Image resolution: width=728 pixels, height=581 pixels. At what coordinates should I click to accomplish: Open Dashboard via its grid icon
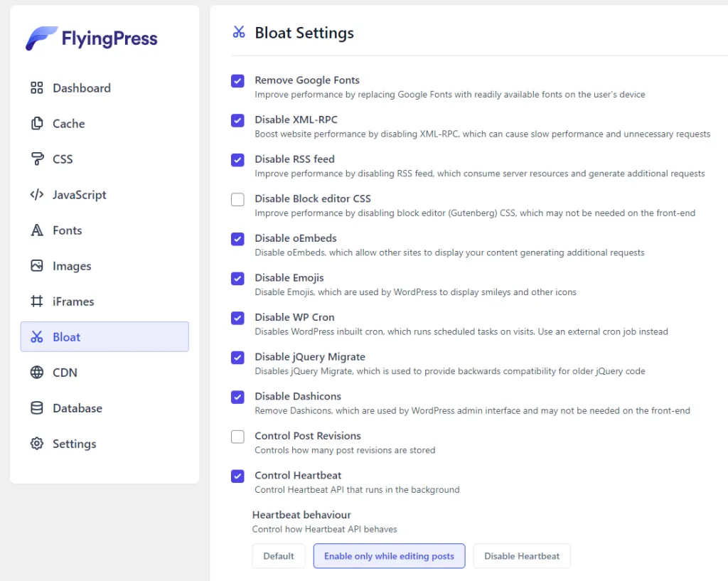click(37, 88)
